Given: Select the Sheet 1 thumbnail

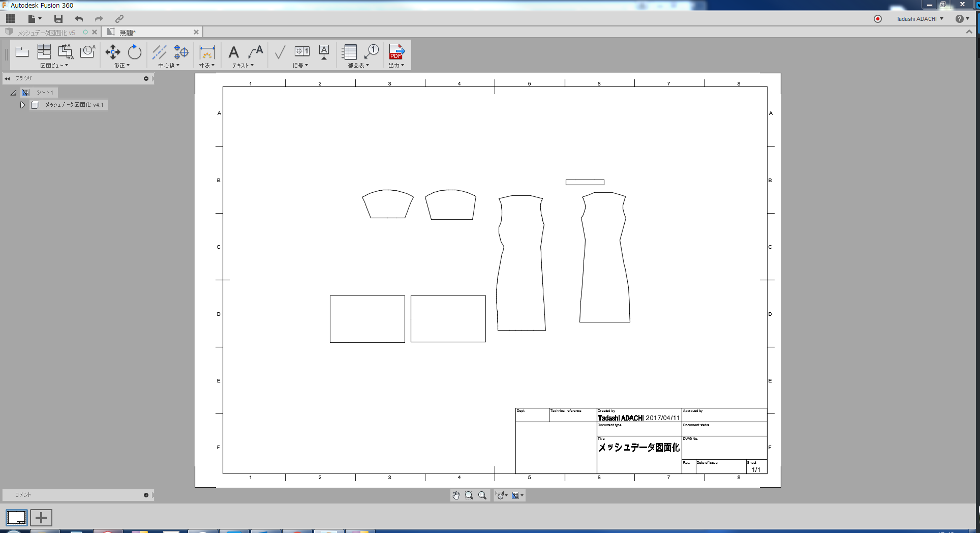Looking at the screenshot, I should [x=16, y=518].
